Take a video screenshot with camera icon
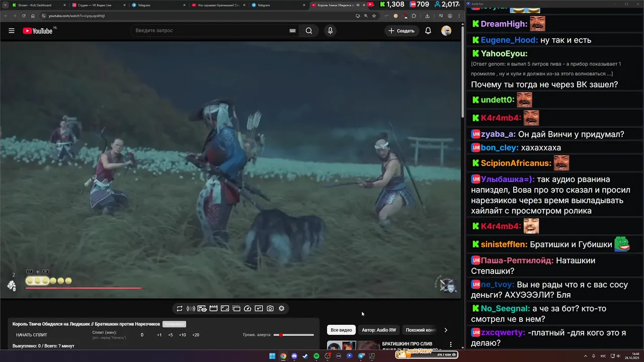 pyautogui.click(x=270, y=308)
